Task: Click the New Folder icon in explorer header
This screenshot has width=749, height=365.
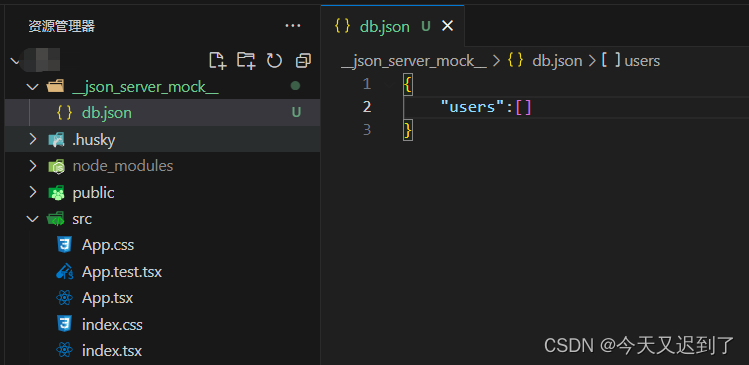Action: click(246, 61)
